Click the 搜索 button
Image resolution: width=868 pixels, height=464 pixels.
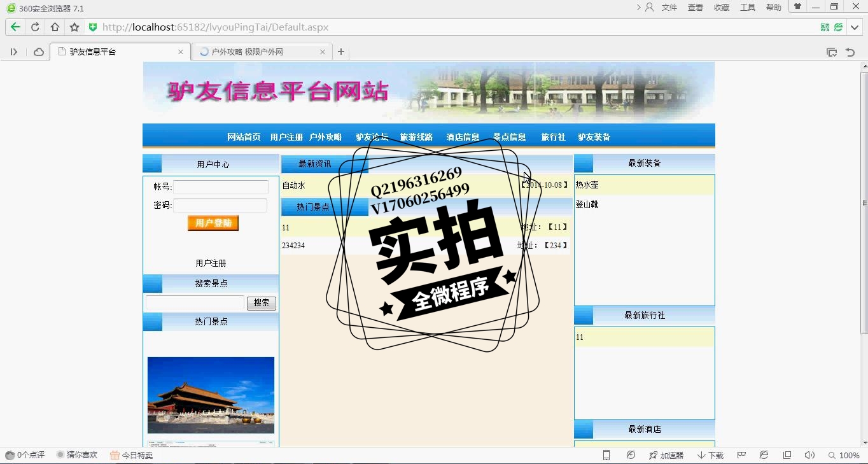click(x=262, y=303)
